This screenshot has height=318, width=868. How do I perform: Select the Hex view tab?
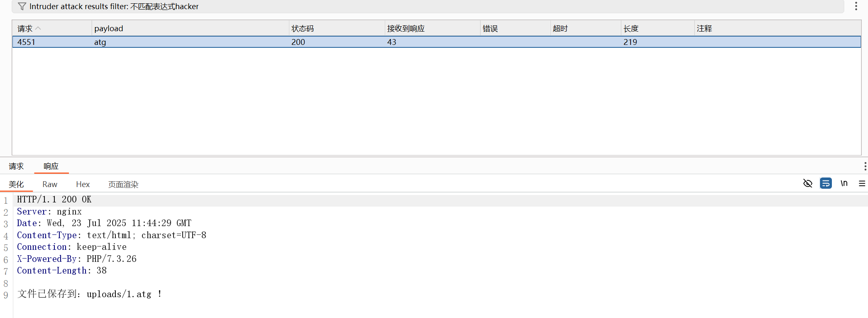point(83,184)
